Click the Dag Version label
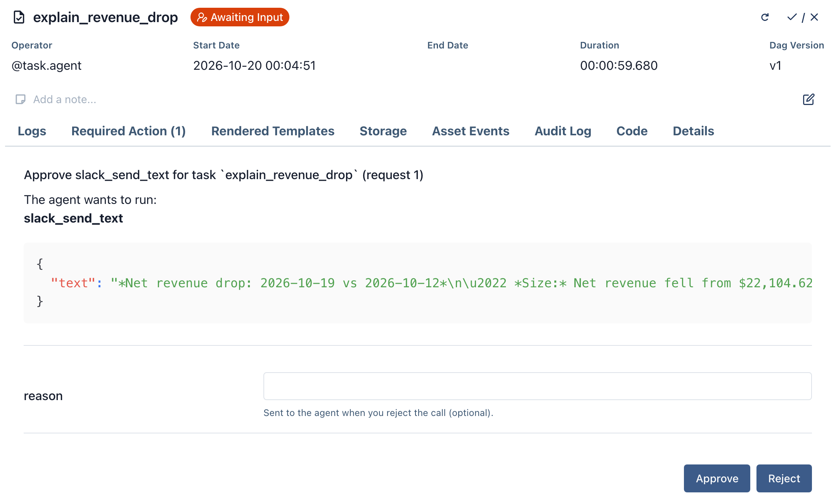836x504 pixels. pyautogui.click(x=796, y=45)
